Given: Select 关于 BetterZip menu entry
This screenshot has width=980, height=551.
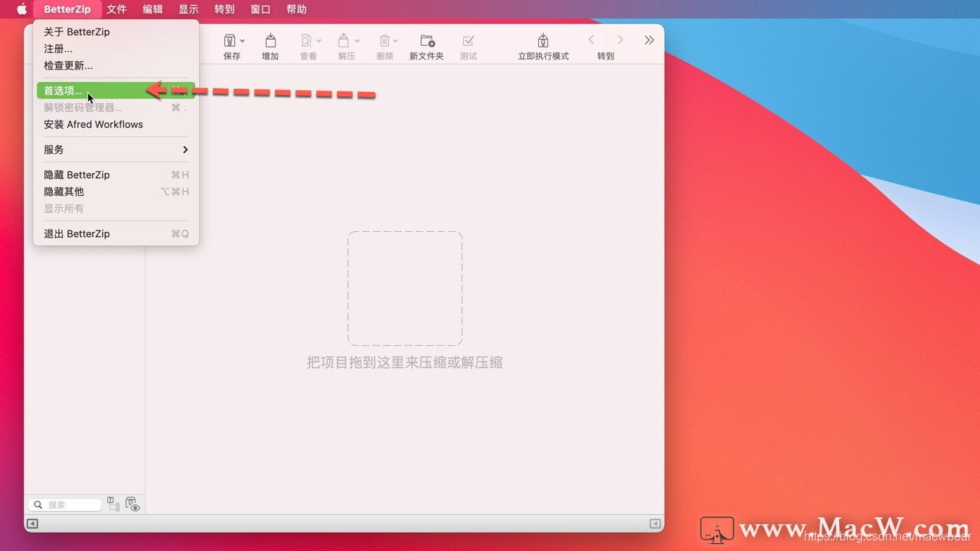Looking at the screenshot, I should click(x=116, y=32).
